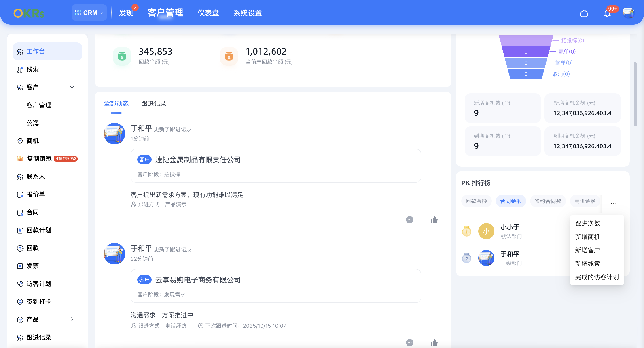Open 系统设置 in the top navigation
644x348 pixels.
click(x=248, y=13)
